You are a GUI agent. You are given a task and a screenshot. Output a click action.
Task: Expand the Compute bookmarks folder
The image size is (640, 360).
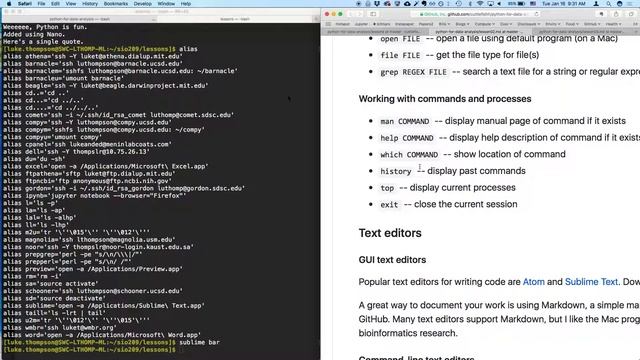(x=484, y=24)
